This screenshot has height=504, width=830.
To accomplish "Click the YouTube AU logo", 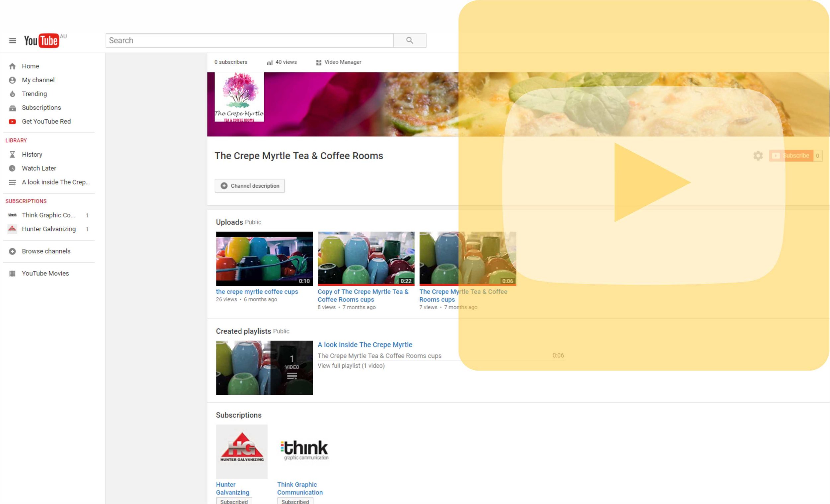I will [45, 40].
